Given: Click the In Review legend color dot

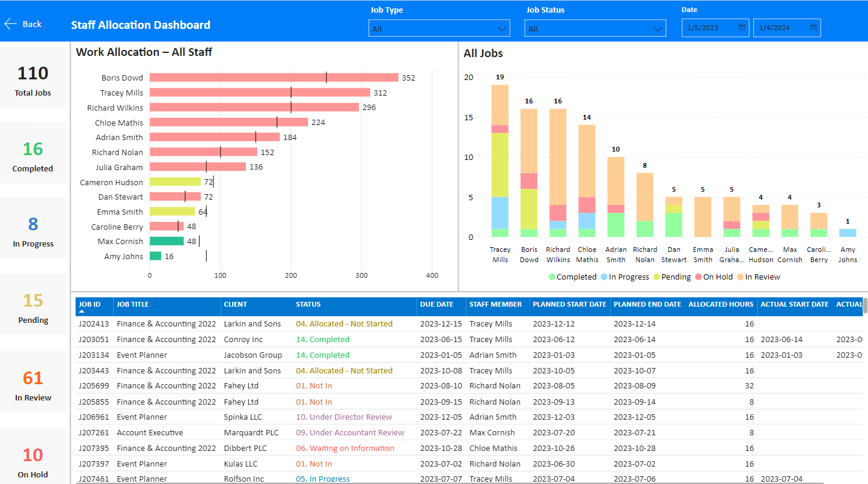Looking at the screenshot, I should [741, 277].
